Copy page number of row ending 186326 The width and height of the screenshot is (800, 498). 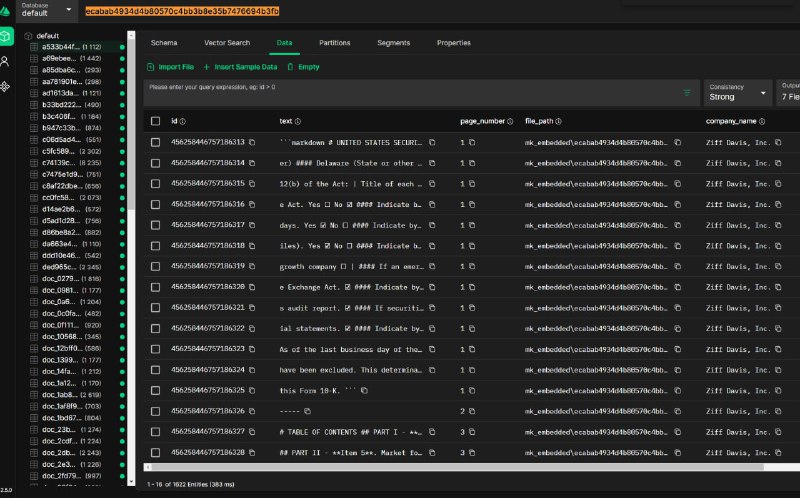tap(472, 411)
